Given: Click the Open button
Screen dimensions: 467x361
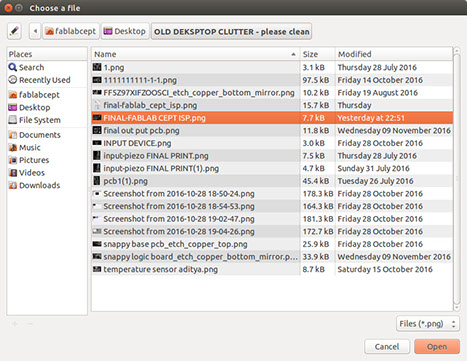Looking at the screenshot, I should click(437, 347).
